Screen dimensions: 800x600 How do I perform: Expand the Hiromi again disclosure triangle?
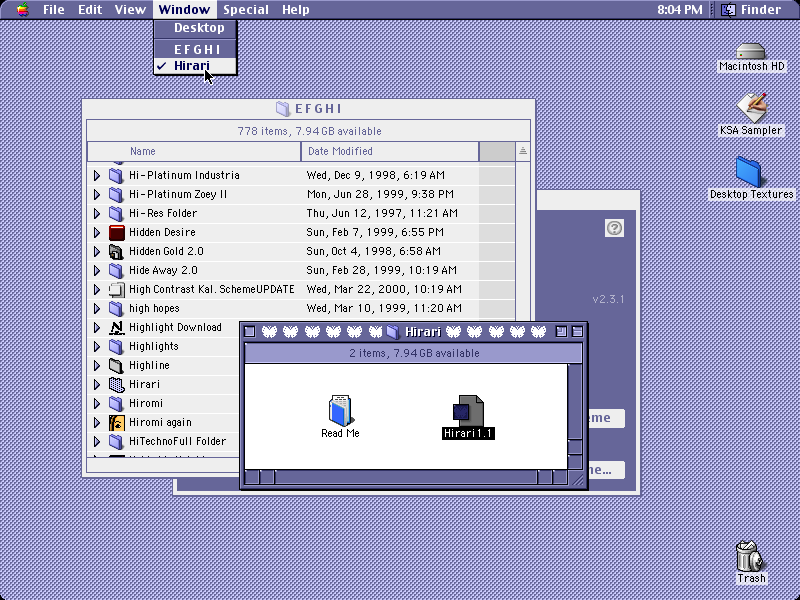coord(97,422)
